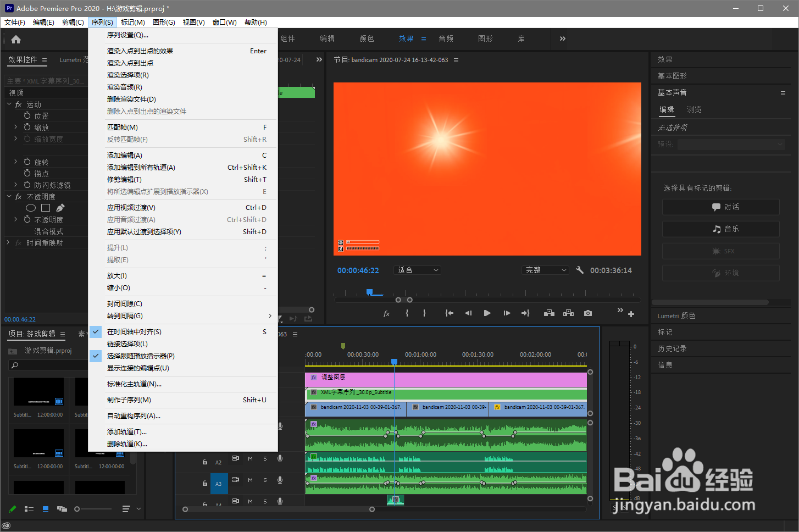Create 4-point polygon mask under 不透明度
799x532 pixels.
[x=46, y=208]
